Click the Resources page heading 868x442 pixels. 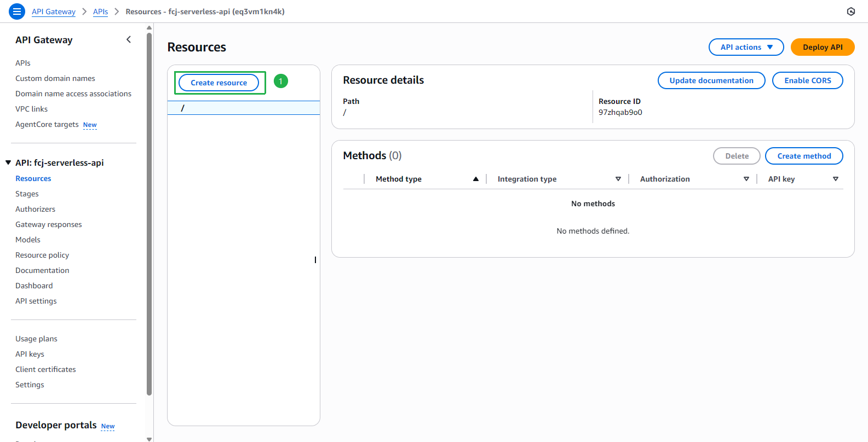tap(197, 47)
